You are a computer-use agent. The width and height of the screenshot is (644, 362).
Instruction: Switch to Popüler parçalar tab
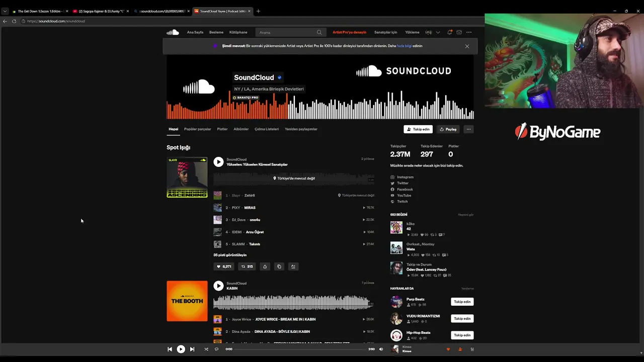(198, 129)
